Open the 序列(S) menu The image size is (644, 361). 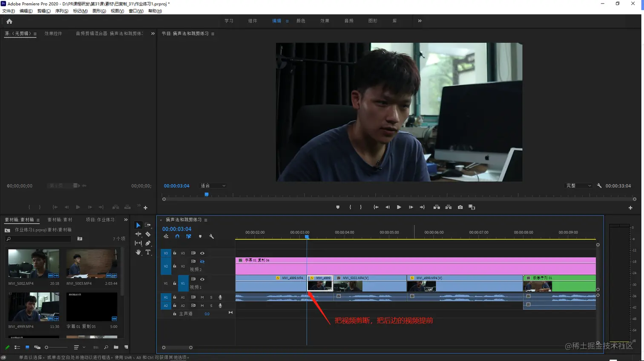tap(62, 11)
